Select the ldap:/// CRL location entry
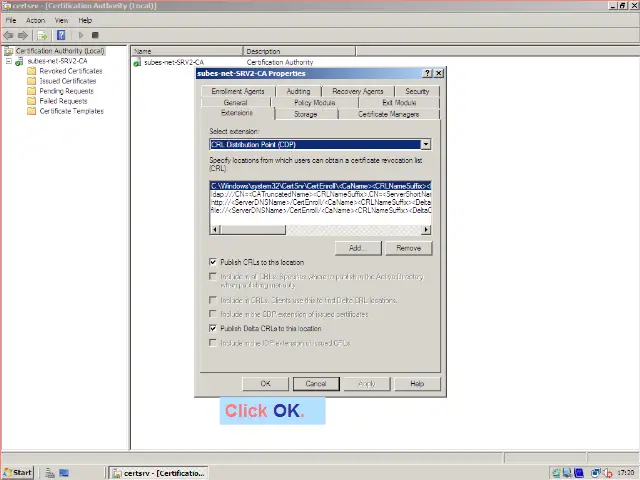 click(320, 194)
